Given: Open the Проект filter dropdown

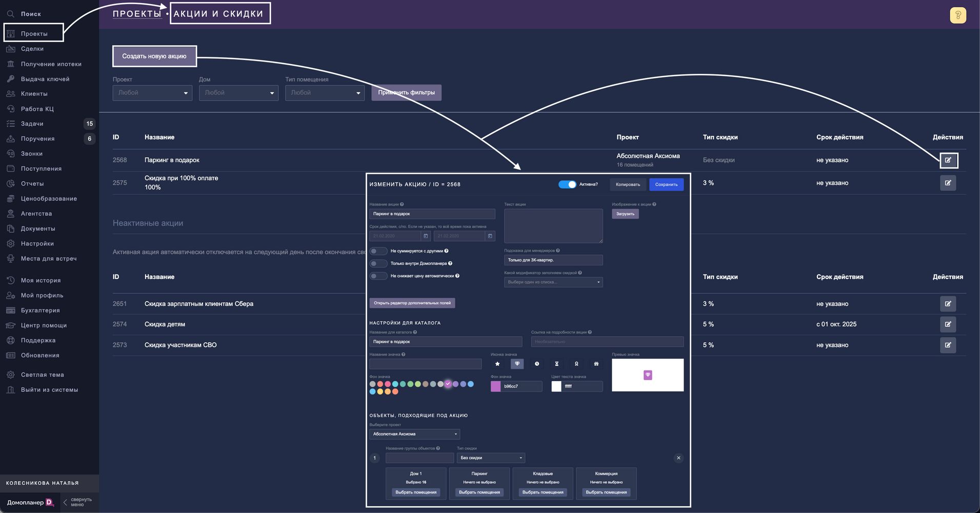Looking at the screenshot, I should point(152,93).
